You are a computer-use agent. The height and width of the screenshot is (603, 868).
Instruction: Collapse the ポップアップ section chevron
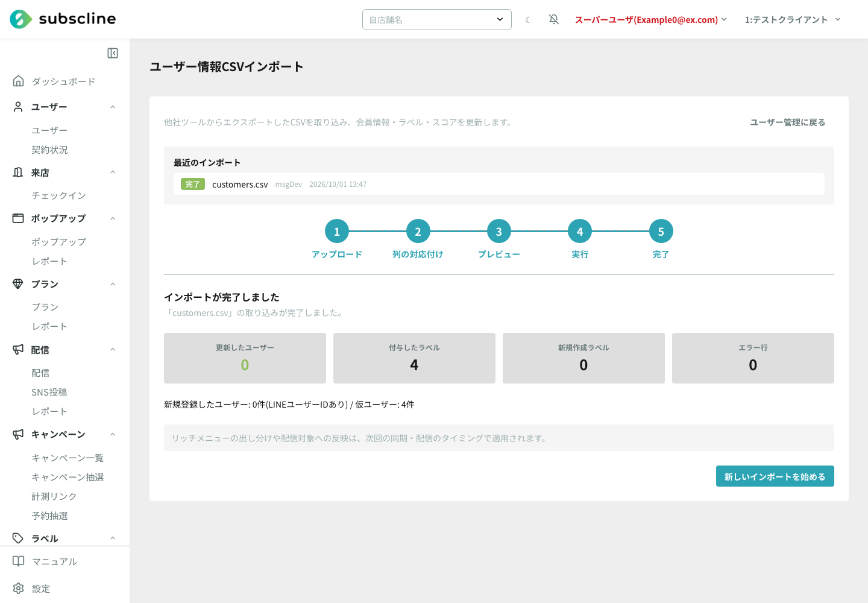pyautogui.click(x=113, y=218)
